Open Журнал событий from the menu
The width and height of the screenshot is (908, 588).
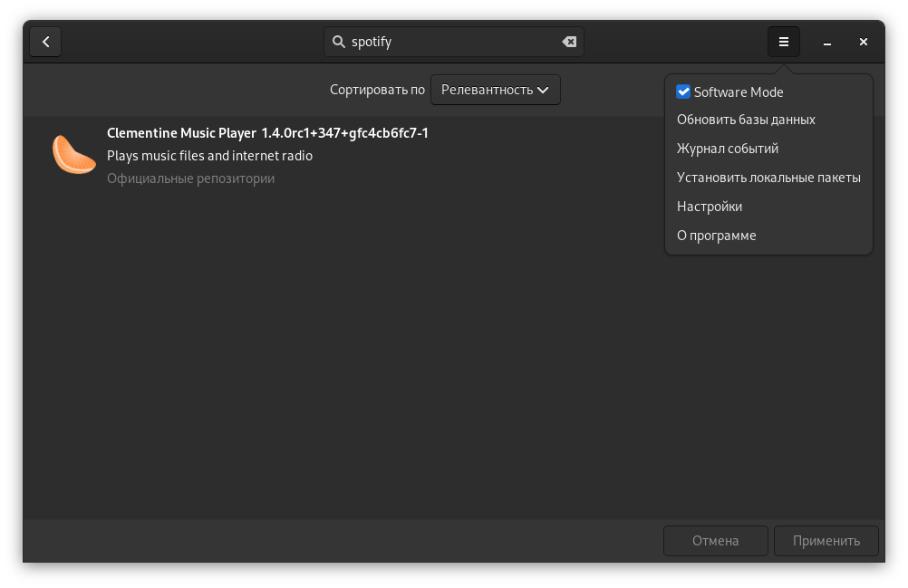[728, 149]
